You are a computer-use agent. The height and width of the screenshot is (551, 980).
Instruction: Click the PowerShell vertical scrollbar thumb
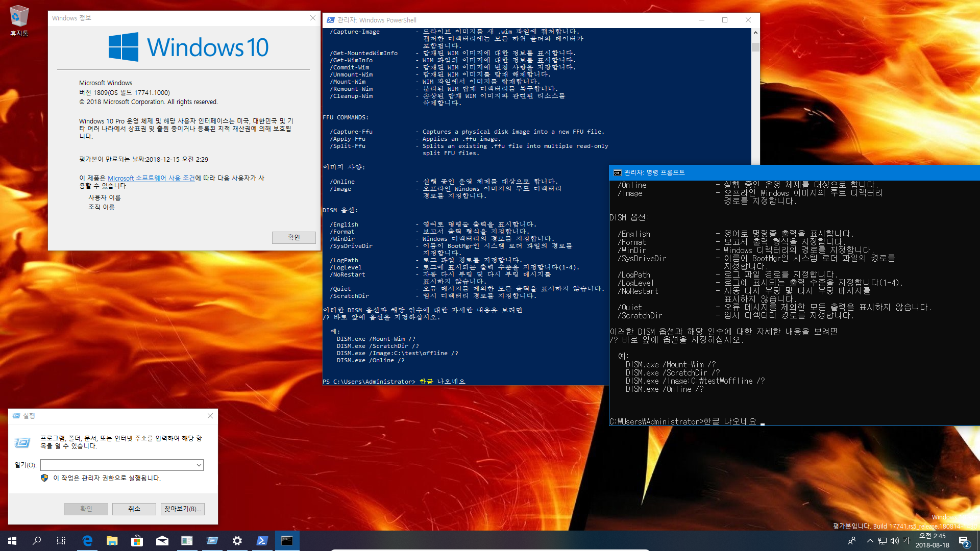coord(755,46)
